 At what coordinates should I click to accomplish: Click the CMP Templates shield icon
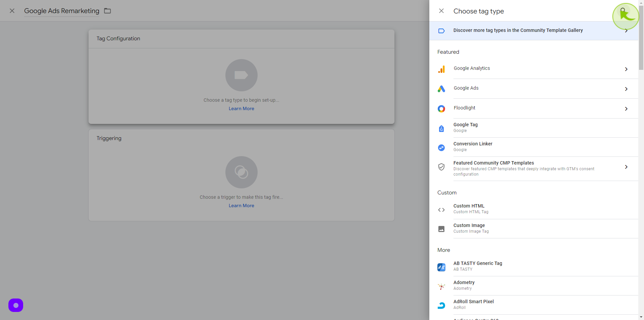[441, 167]
